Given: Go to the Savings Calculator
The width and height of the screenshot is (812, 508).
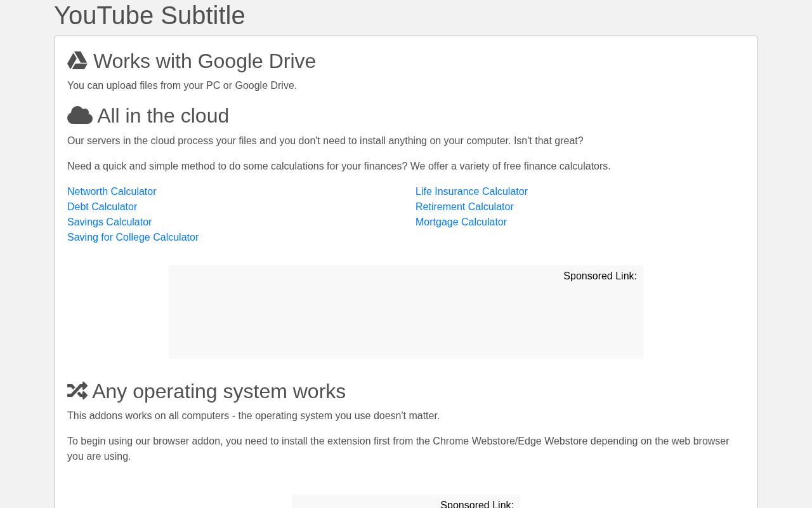Looking at the screenshot, I should [x=110, y=222].
